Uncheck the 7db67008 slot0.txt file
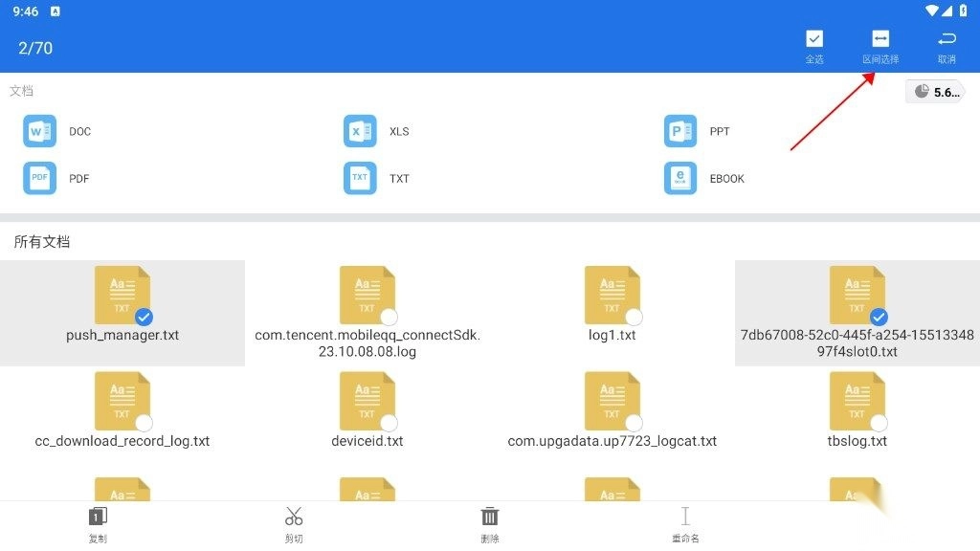 (879, 317)
